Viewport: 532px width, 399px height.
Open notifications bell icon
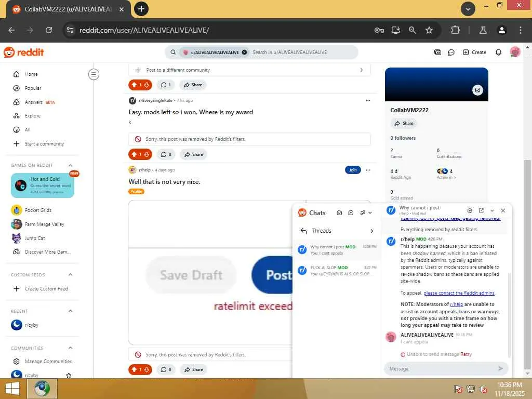[498, 52]
